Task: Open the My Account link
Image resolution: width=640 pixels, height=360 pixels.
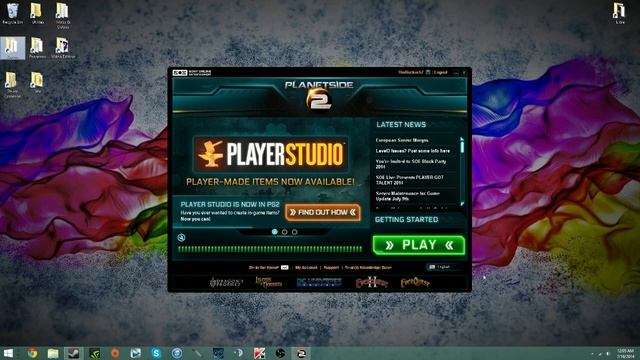Action: point(306,267)
